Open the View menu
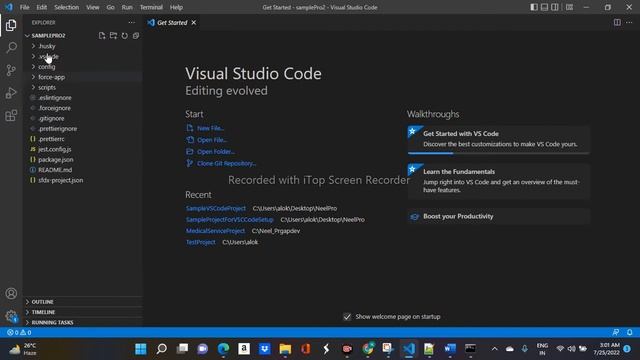The width and height of the screenshot is (640, 360). (93, 7)
